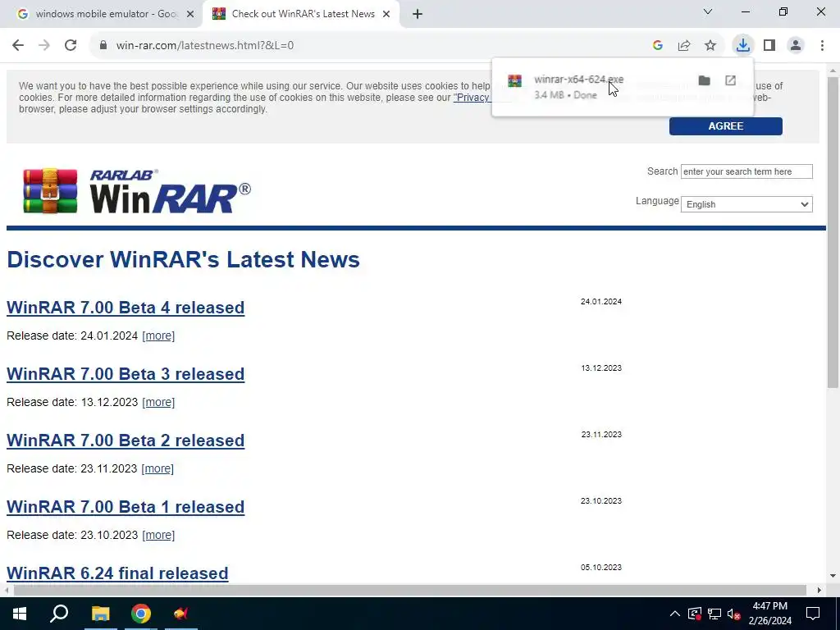This screenshot has height=630, width=840.
Task: Click the muted volume tray icon
Action: (733, 614)
